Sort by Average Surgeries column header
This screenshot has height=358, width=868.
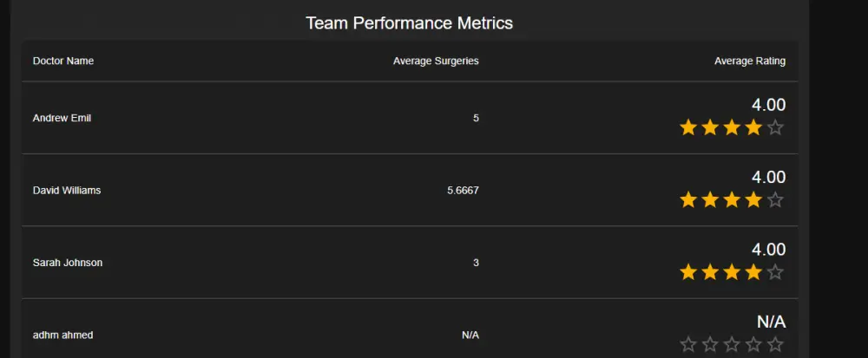tap(436, 61)
